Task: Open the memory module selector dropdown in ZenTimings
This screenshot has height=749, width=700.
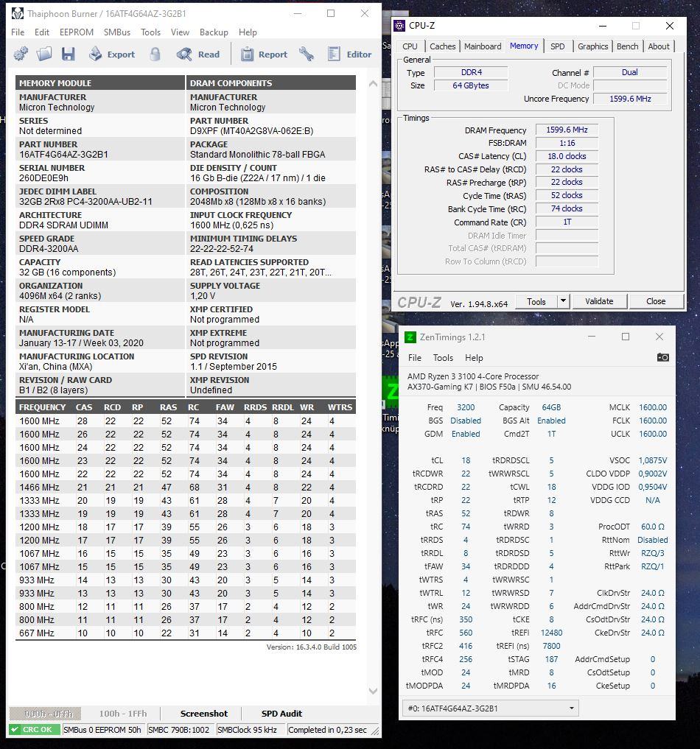Action: pos(491,708)
